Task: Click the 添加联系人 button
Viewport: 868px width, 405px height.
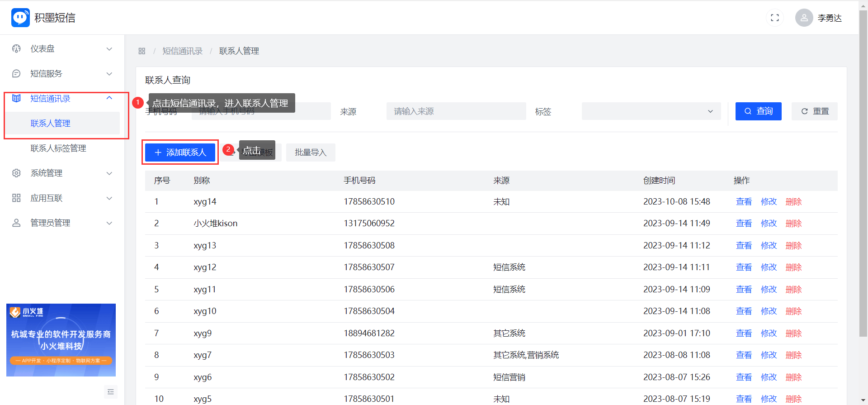Action: 180,152
